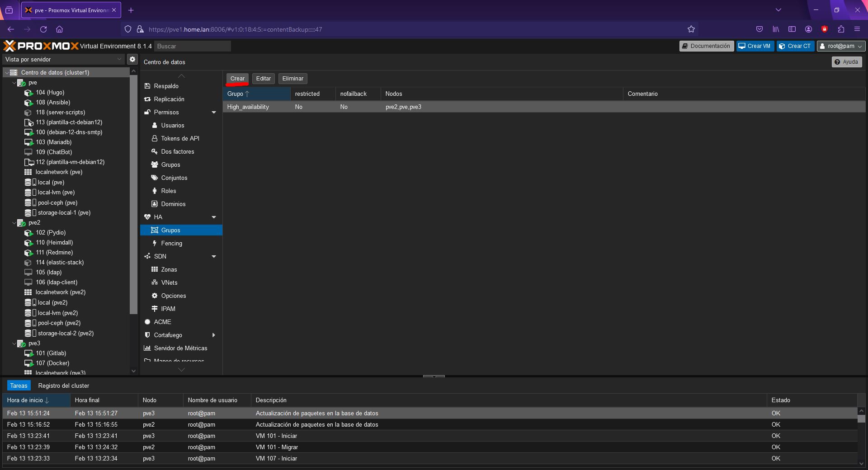Screen dimensions: 868x470
Task: Click the Fencing bolt icon
Action: pos(155,243)
